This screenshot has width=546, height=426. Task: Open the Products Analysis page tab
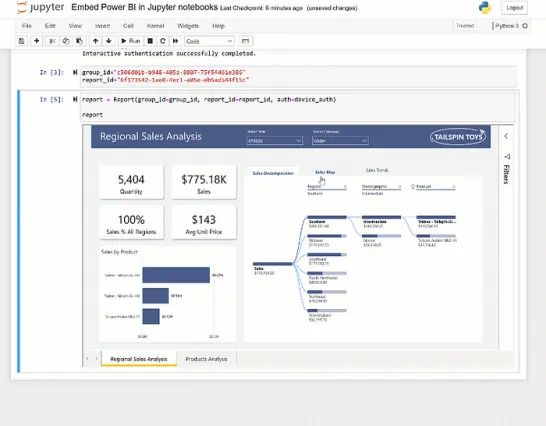tap(206, 359)
